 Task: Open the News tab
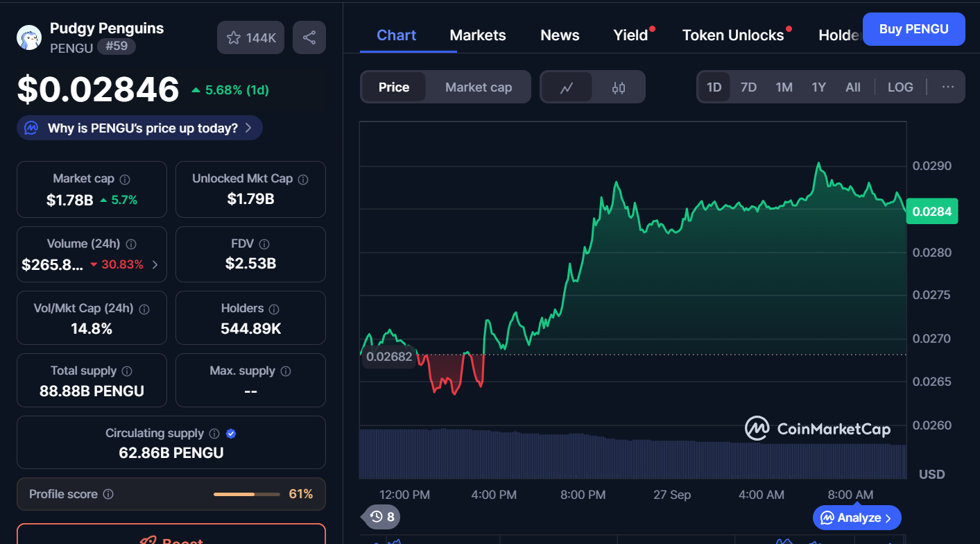click(x=560, y=35)
